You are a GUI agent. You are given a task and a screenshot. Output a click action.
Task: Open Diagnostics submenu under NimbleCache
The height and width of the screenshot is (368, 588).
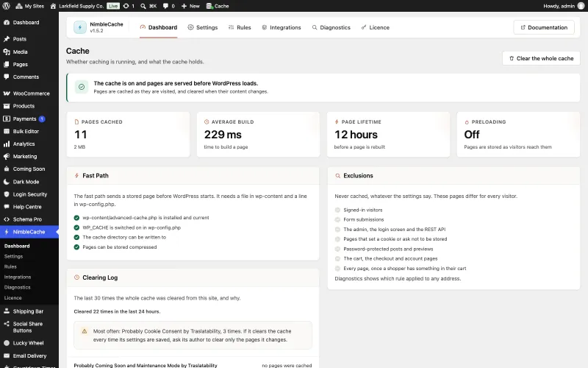click(17, 287)
